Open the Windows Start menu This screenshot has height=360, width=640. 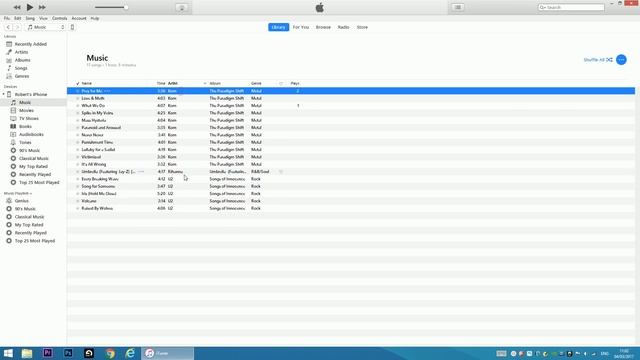(x=8, y=353)
